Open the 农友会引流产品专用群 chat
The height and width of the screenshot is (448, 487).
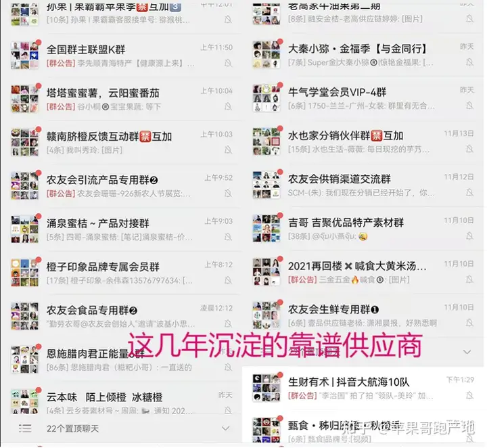[x=122, y=186]
